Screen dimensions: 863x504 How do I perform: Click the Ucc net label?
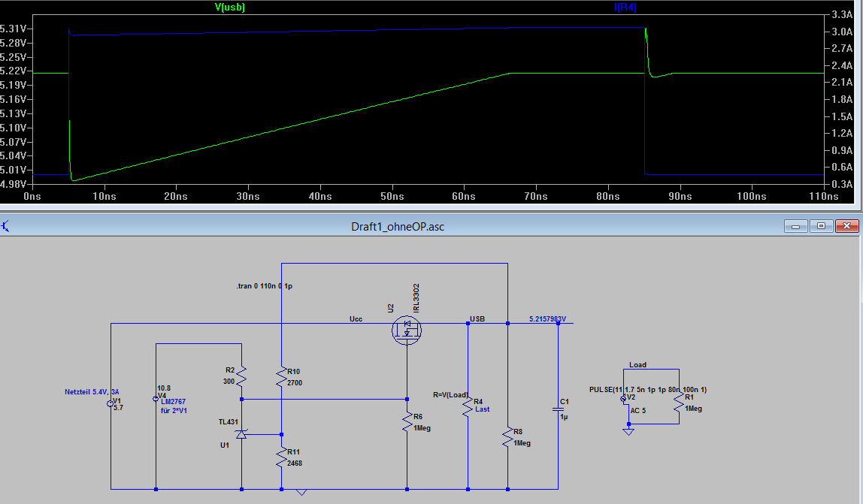pos(356,319)
